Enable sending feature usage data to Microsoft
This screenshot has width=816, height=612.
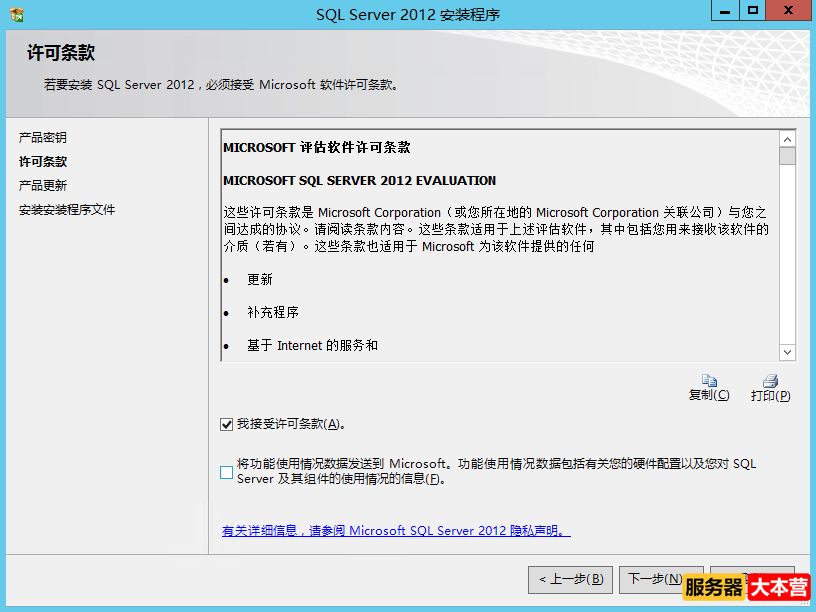click(x=226, y=472)
